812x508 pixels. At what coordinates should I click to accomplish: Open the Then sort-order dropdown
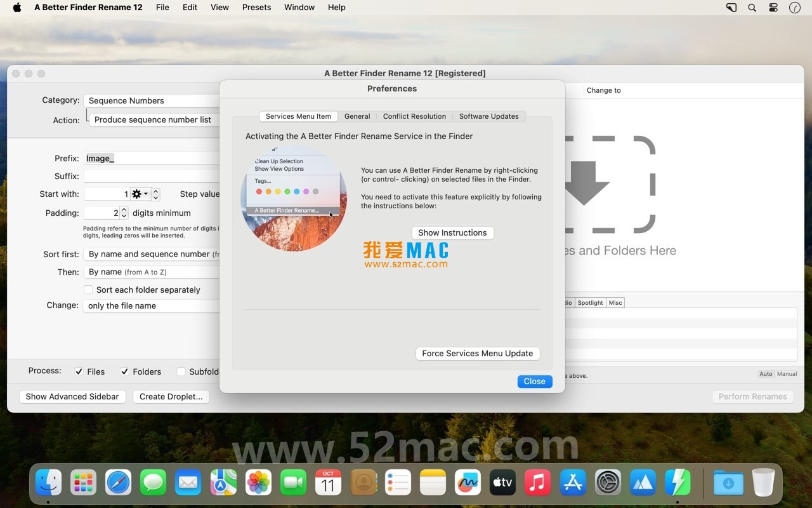[x=152, y=272]
